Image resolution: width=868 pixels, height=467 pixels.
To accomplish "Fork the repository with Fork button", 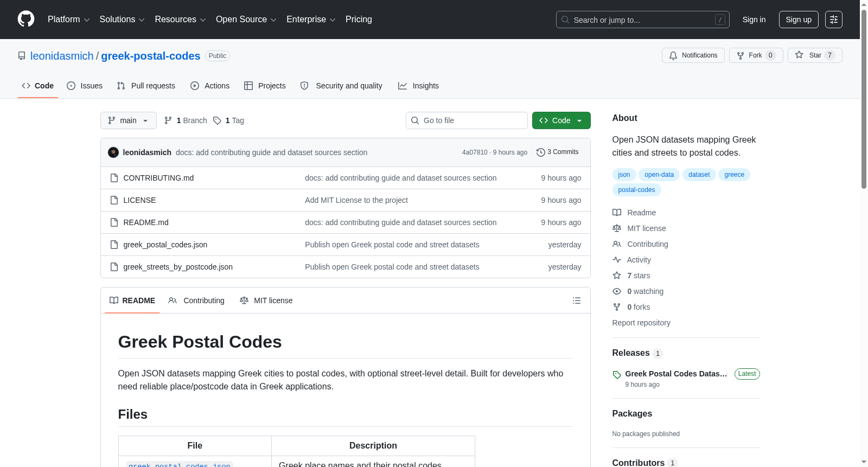I will pos(756,55).
